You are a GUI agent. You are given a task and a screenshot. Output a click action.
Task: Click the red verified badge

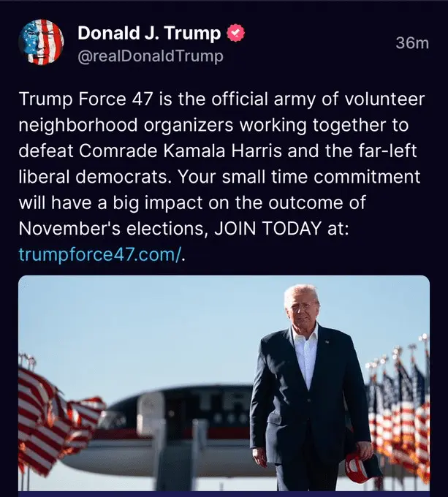coord(237,33)
